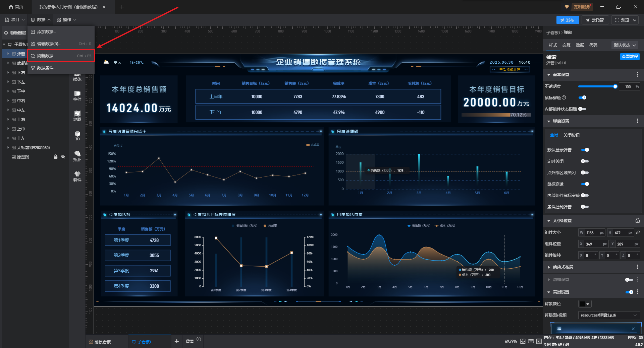This screenshot has width=644, height=348.
Task: Collapse the 子看板1 tree node
Action: 4,44
